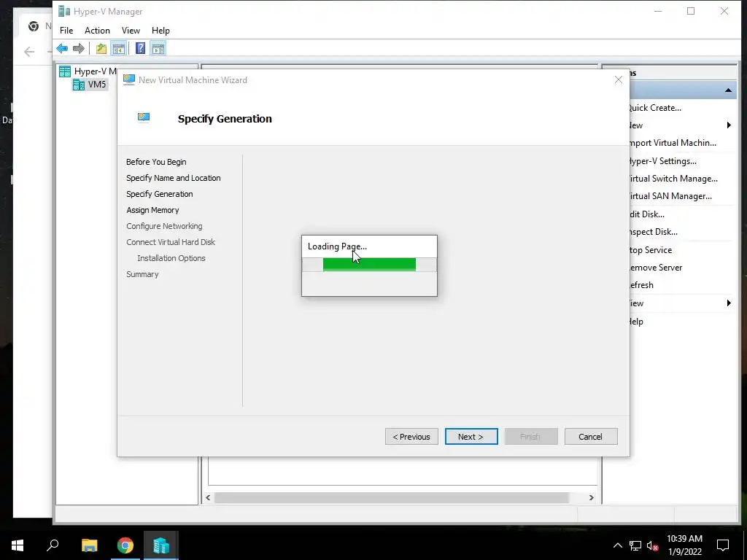Click the Chrome back arrow behind
747x560 pixels.
[x=29, y=52]
